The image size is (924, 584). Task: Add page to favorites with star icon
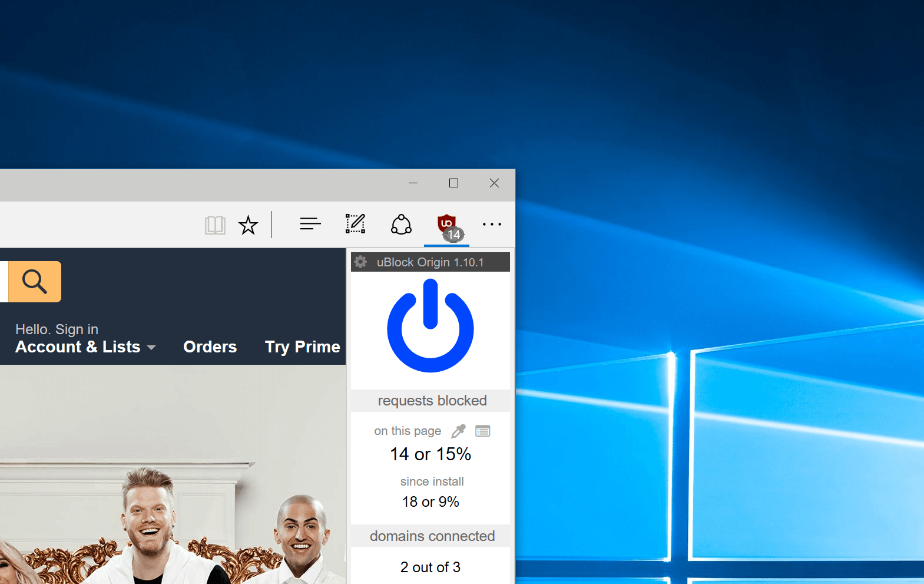click(248, 225)
